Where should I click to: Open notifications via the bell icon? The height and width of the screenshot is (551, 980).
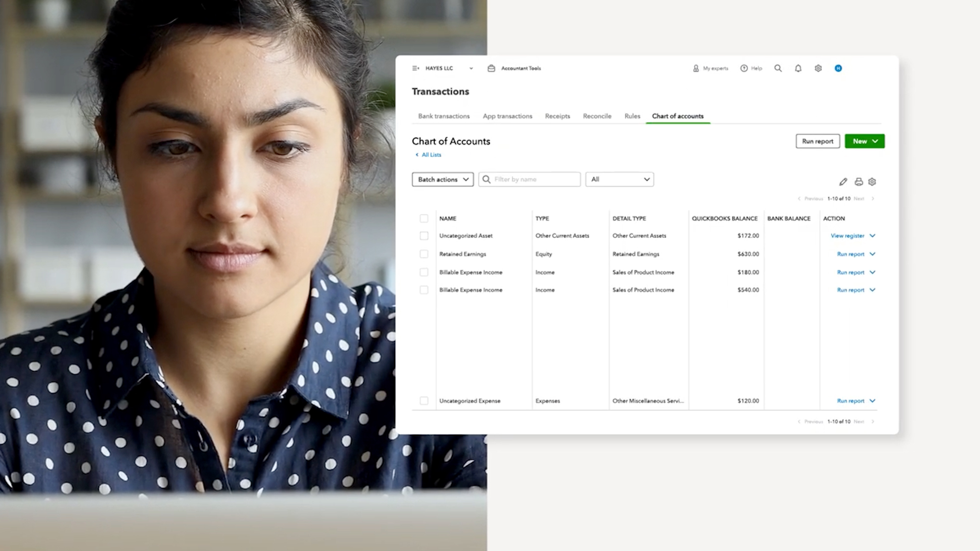(x=798, y=68)
